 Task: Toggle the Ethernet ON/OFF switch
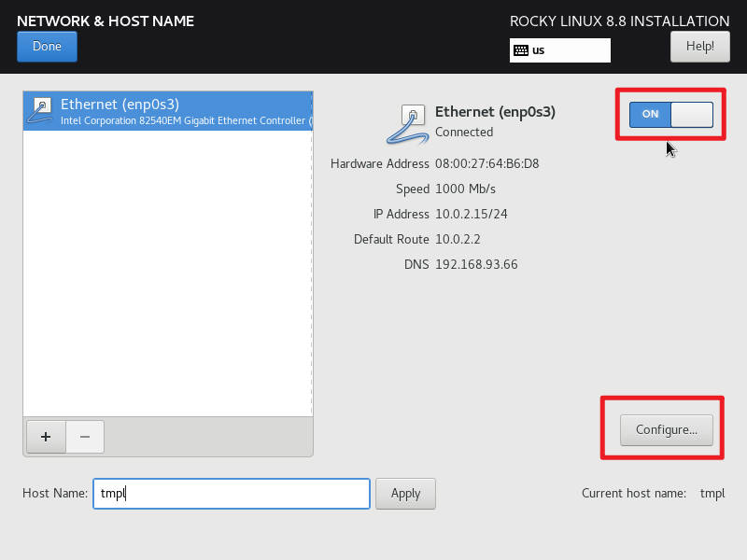point(670,114)
